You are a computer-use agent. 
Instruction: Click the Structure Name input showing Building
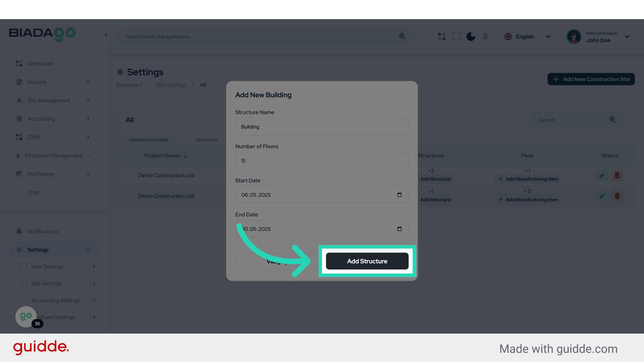click(x=322, y=127)
